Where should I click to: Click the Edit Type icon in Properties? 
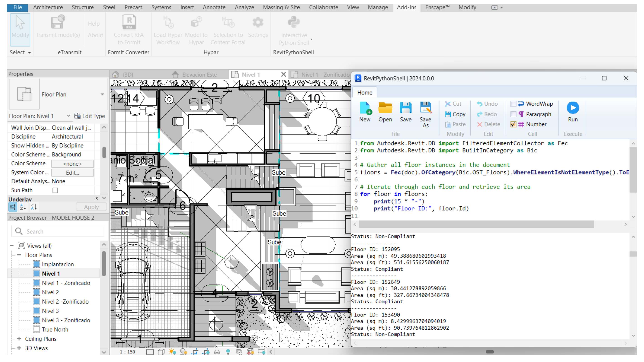click(x=77, y=116)
